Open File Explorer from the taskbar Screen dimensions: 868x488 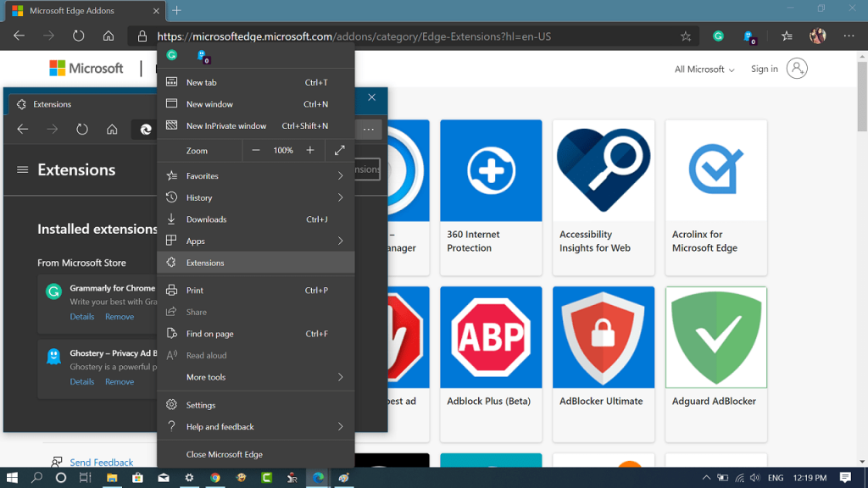[112, 478]
